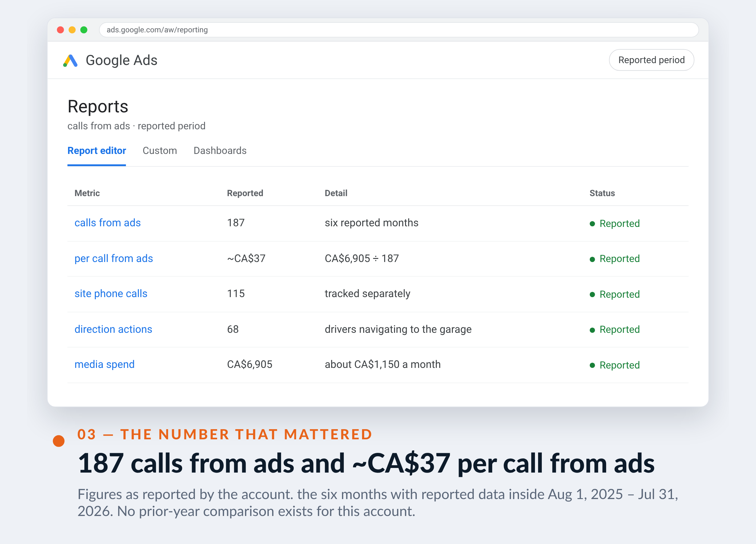Click Reported status in calls from ads row

click(x=615, y=223)
